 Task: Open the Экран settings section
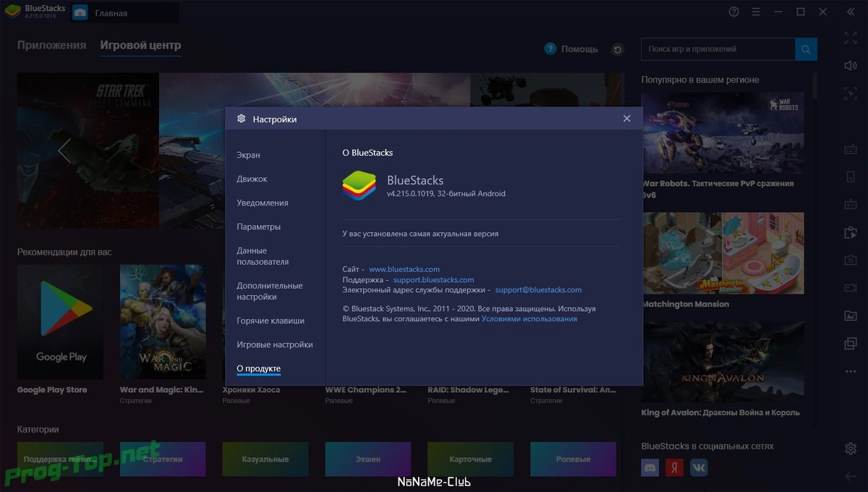click(248, 155)
